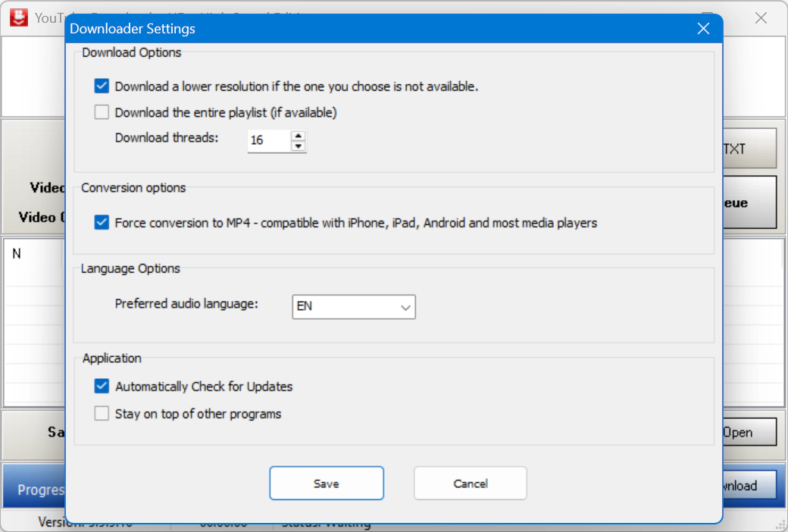Click the Queue button behind dialog
The image size is (788, 532).
tap(749, 203)
